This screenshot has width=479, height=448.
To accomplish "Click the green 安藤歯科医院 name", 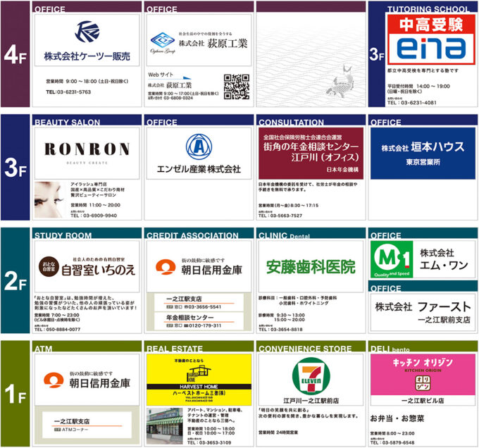I will [x=311, y=267].
